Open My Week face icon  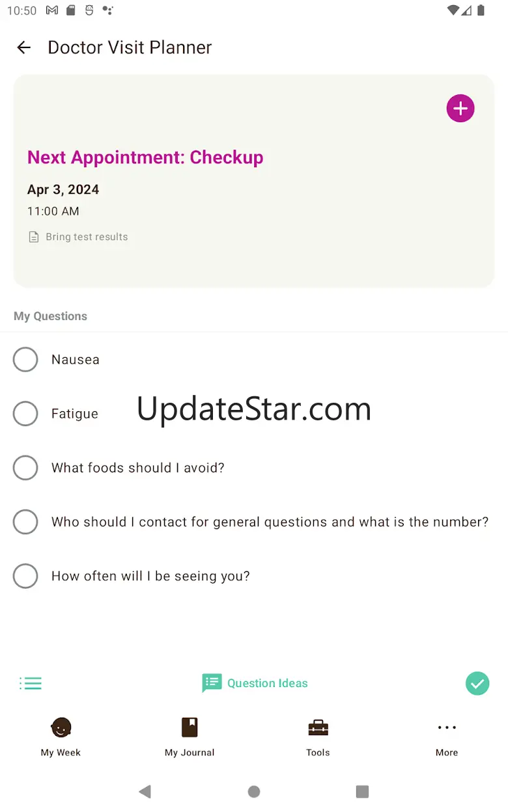[61, 727]
